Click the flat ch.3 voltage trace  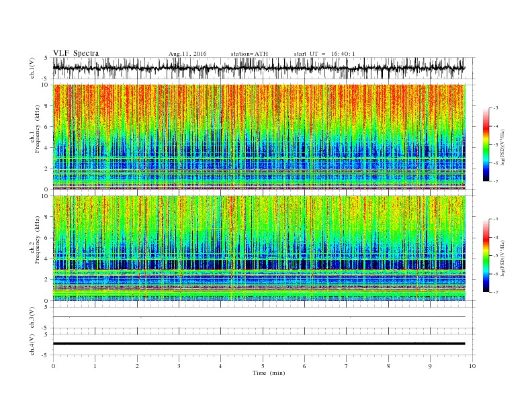click(259, 317)
